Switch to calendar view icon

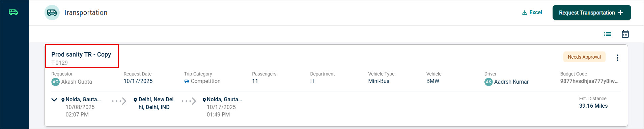point(625,34)
